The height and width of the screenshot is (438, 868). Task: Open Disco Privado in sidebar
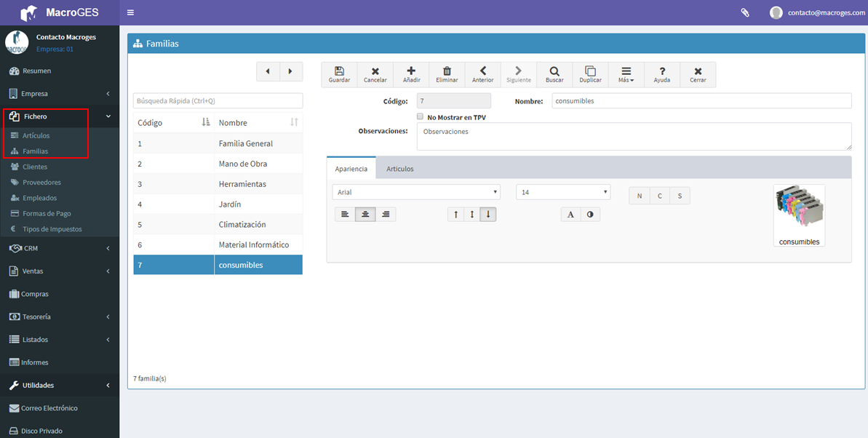pyautogui.click(x=59, y=430)
